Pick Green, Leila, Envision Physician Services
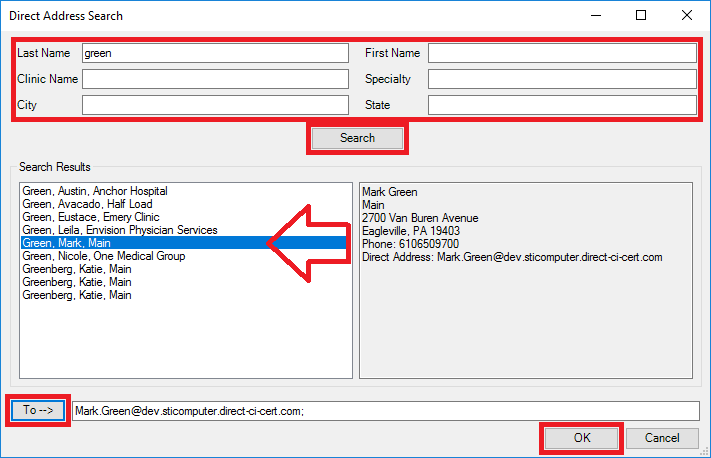This screenshot has width=711, height=458. coord(120,230)
